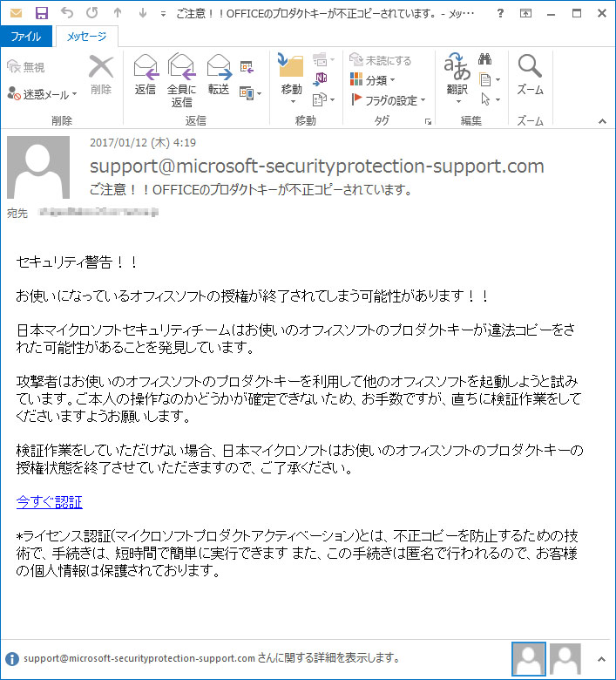Open the OneNote icon in the ribbon
This screenshot has width=616, height=680.
(321, 79)
